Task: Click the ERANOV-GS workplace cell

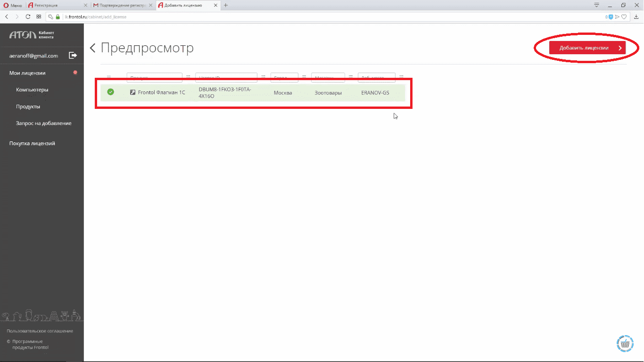Action: click(x=375, y=93)
